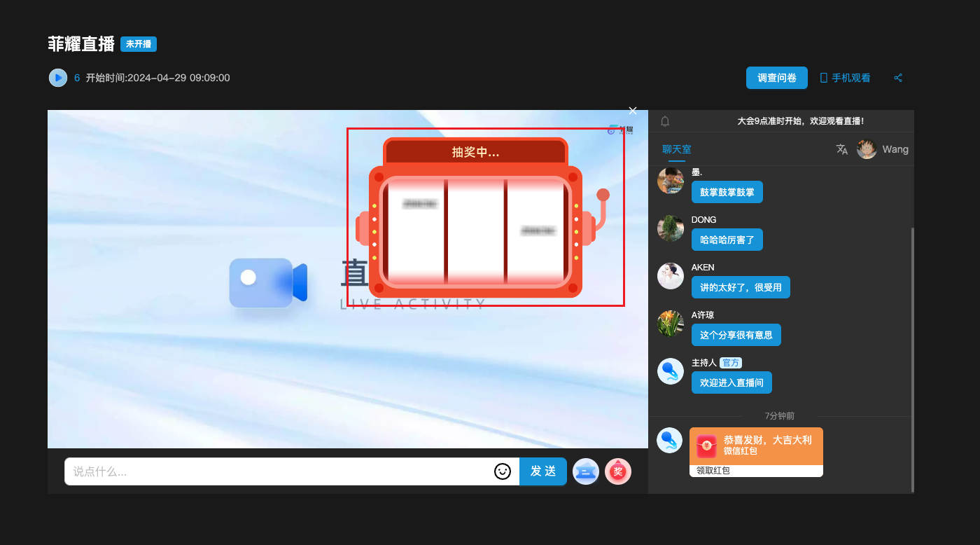Click the blue play icon under title
Viewport: 980px width, 545px height.
pyautogui.click(x=58, y=78)
